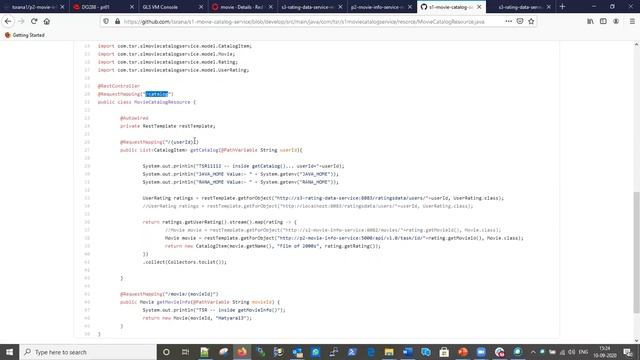Viewport: 640px width, 360px height.
Task: Go back to the previous page
Action: 8,21
